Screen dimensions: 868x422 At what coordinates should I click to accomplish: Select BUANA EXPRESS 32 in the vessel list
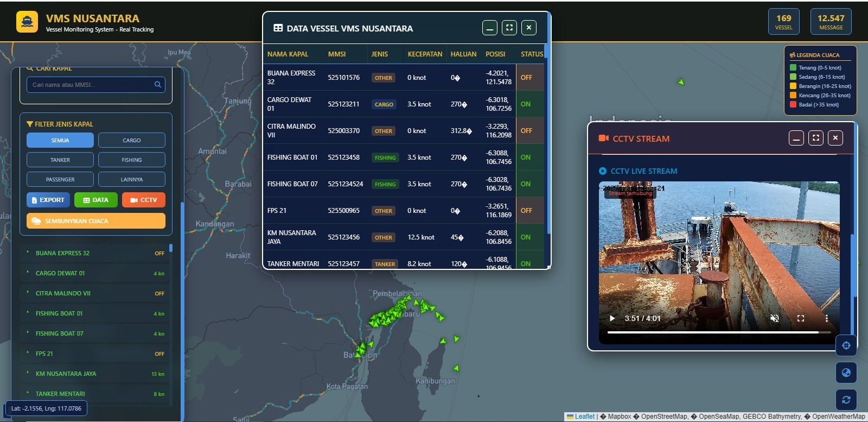click(94, 253)
